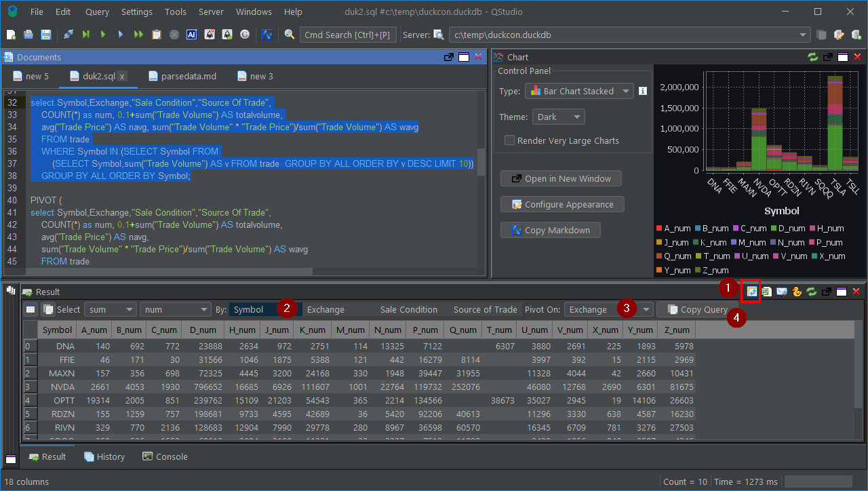Image resolution: width=868 pixels, height=491 pixels.
Task: Click the grid icon left of Select
Action: coord(31,309)
